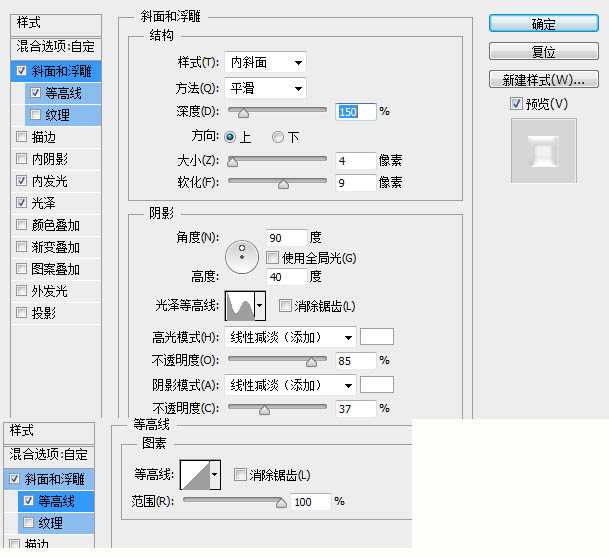The height and width of the screenshot is (557, 609).
Task: Enable the 颜色叠加 checkbox
Action: click(21, 224)
